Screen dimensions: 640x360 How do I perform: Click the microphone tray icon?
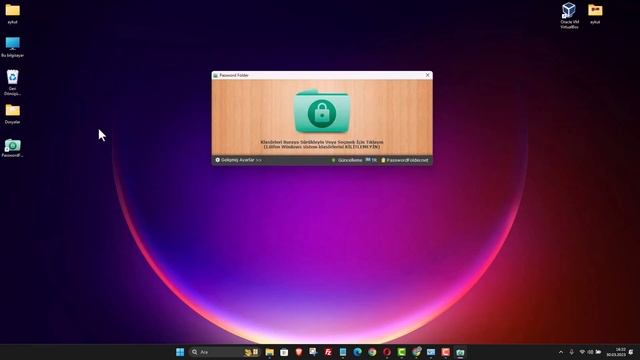[571, 352]
